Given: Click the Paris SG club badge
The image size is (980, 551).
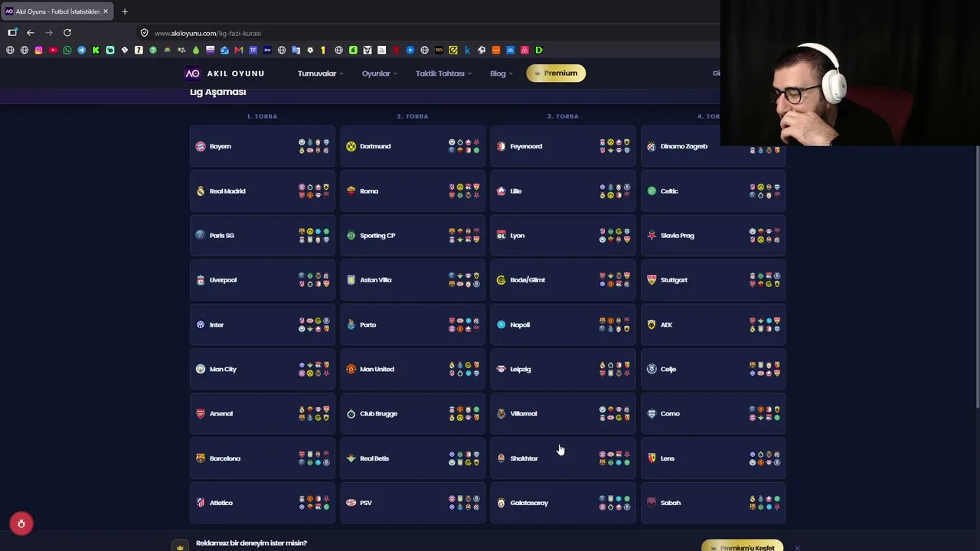Looking at the screenshot, I should click(201, 236).
